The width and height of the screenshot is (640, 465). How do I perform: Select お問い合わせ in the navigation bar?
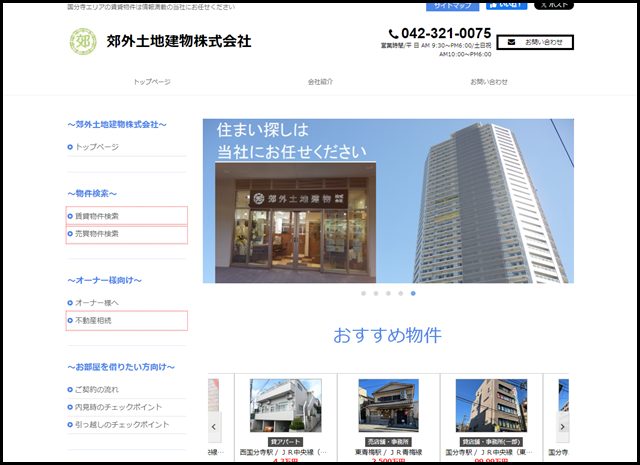pyautogui.click(x=489, y=82)
